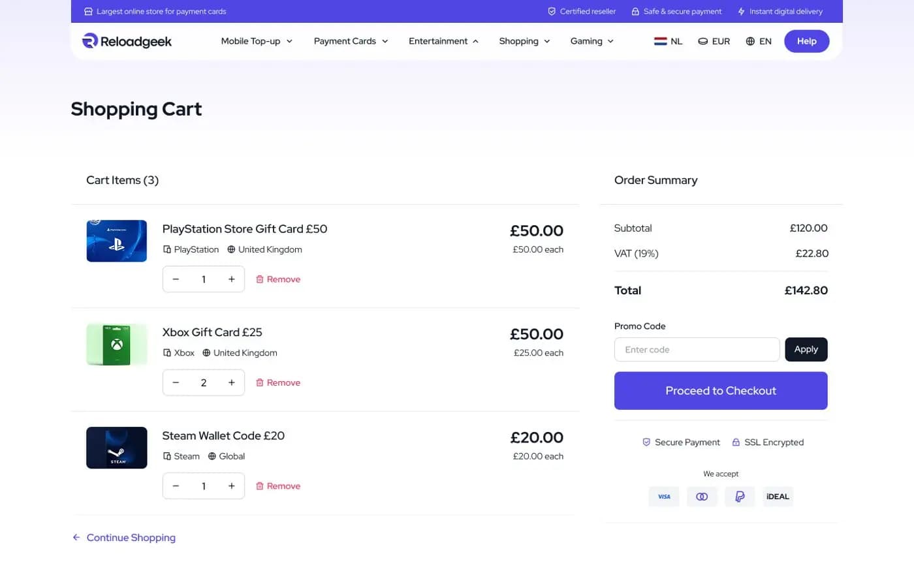Focus the promo code input field
Viewport: 914px width, 588px height.
[697, 350]
